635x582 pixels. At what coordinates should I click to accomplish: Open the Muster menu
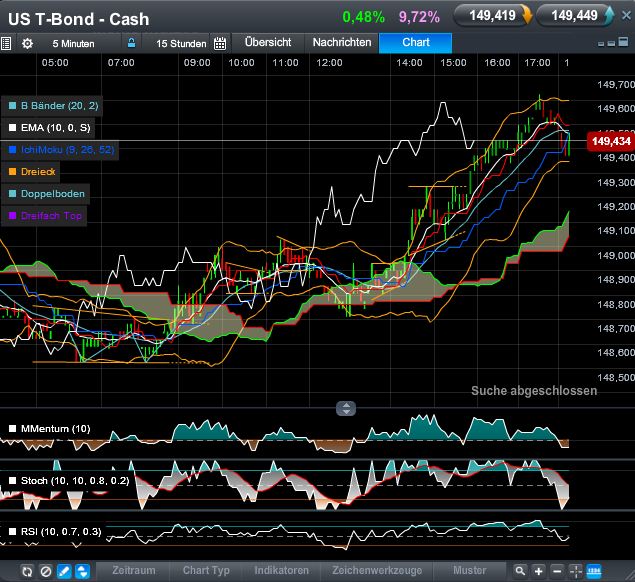point(470,570)
